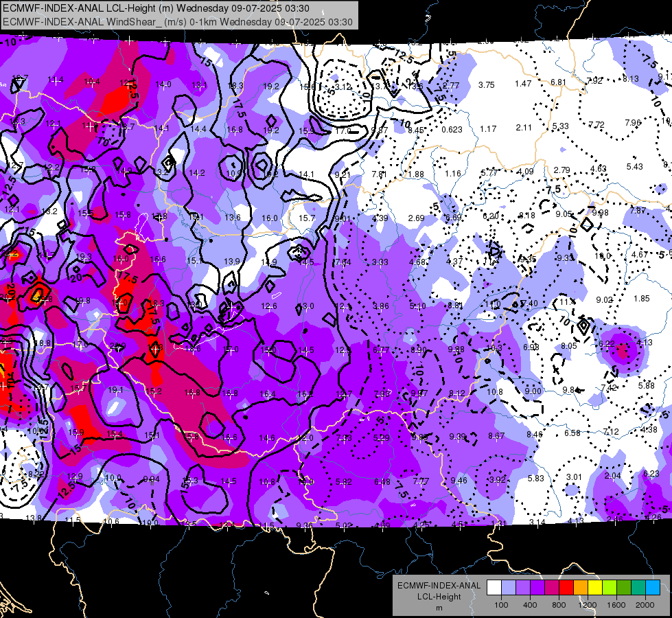Click the wind shear value 13.6

click(233, 218)
